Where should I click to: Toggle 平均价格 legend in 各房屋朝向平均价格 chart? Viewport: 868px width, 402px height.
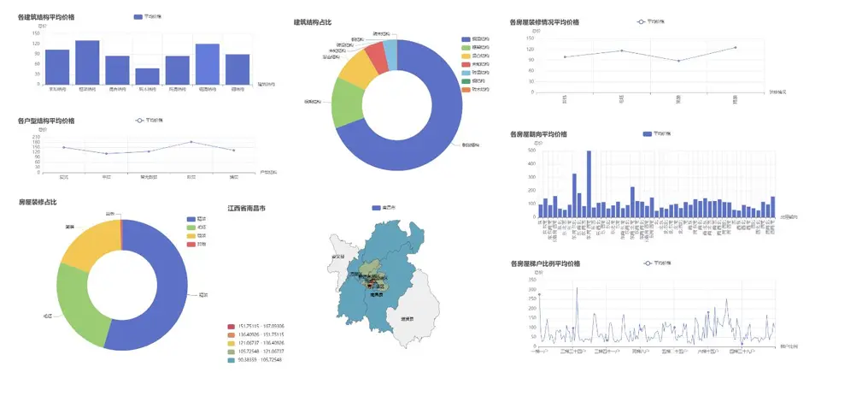pos(657,134)
